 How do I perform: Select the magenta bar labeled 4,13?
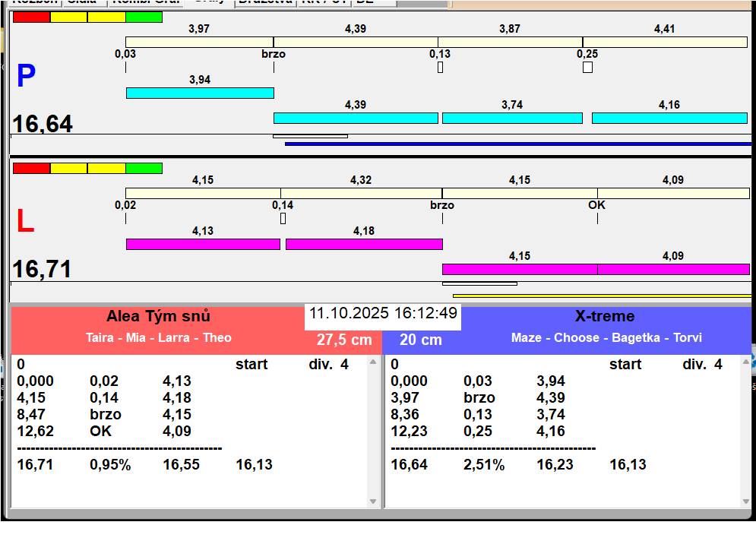tap(203, 244)
